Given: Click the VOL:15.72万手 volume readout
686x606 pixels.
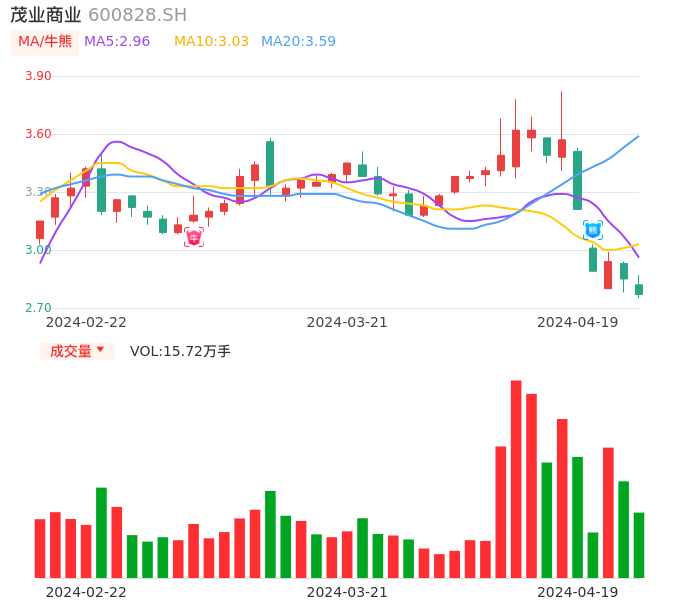Looking at the screenshot, I should pyautogui.click(x=180, y=351).
